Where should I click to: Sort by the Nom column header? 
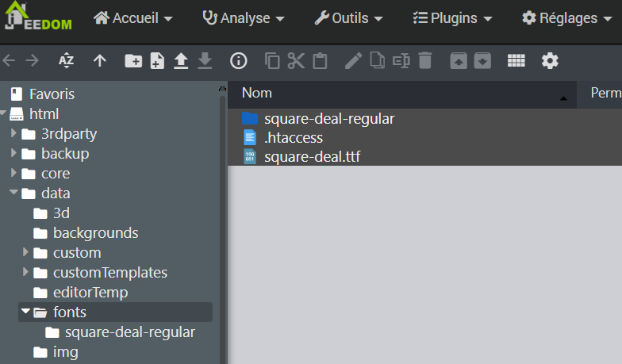[401, 94]
